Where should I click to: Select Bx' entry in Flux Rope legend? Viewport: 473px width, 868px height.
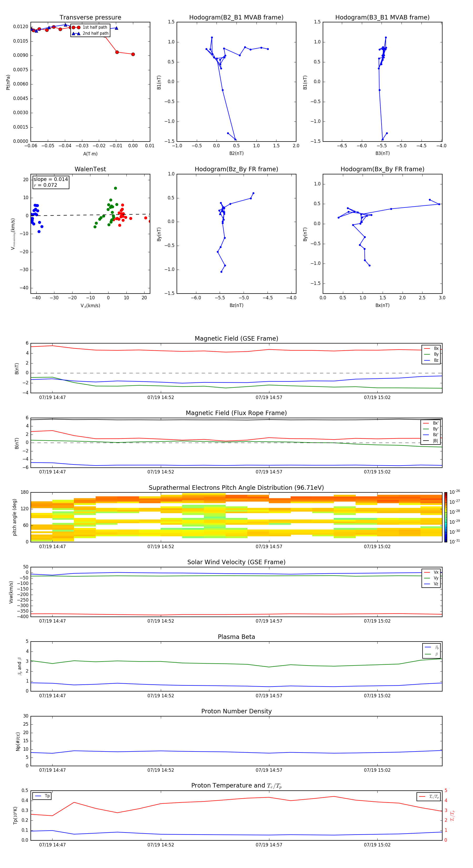[431, 423]
